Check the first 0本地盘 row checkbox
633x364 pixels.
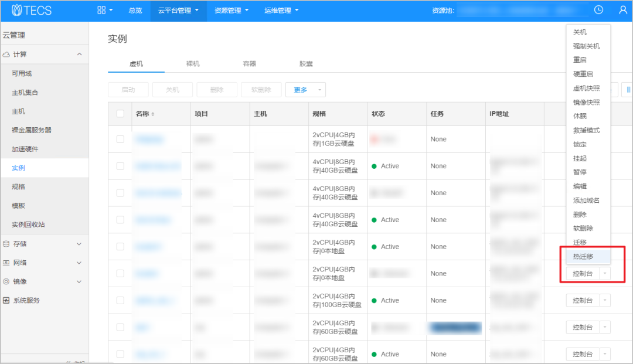click(x=120, y=247)
